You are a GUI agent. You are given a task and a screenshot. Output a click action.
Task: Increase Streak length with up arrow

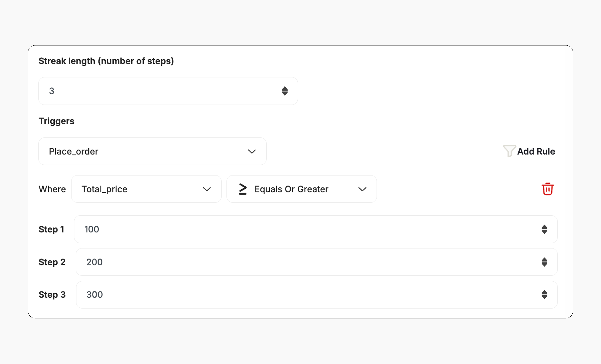285,89
